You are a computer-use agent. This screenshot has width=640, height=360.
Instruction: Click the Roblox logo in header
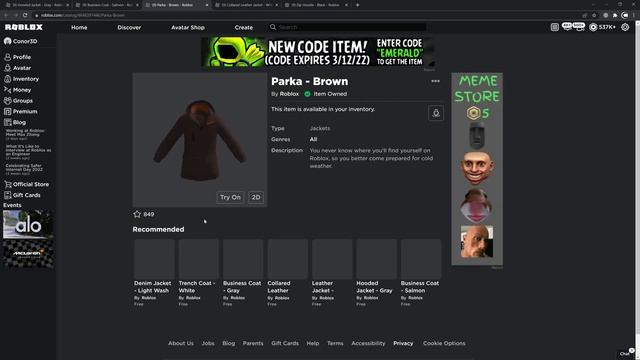[x=24, y=27]
